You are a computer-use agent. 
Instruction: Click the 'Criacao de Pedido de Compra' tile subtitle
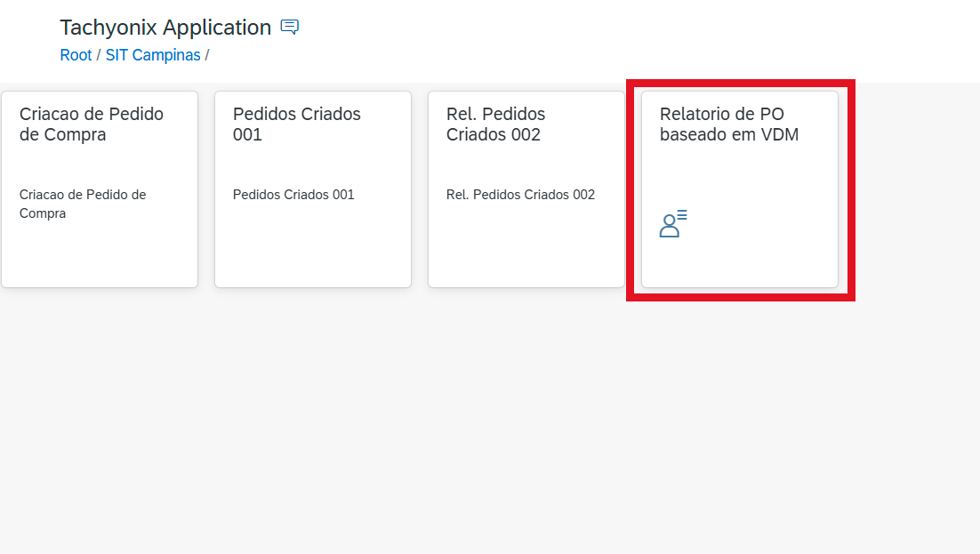pos(83,204)
